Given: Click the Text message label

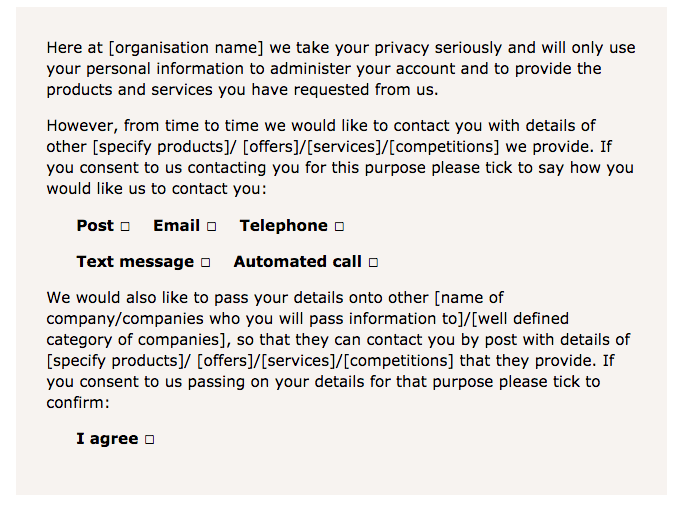Looking at the screenshot, I should pyautogui.click(x=135, y=262).
